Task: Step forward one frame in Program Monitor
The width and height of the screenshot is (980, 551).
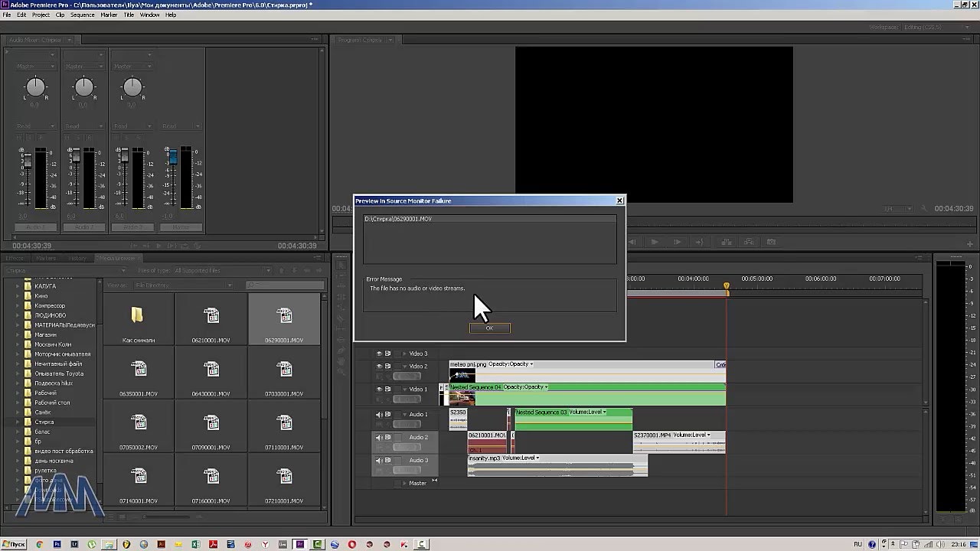Action: [x=677, y=242]
